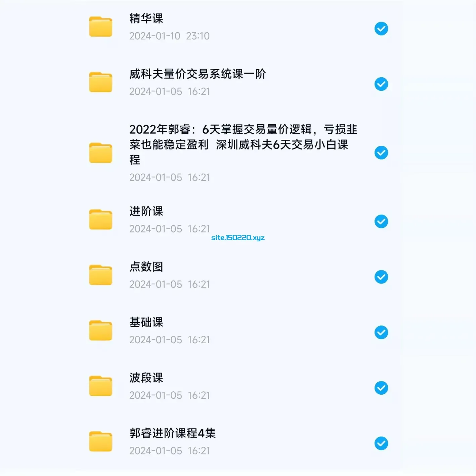Click the date under 基础课
The image size is (476, 476).
click(170, 340)
